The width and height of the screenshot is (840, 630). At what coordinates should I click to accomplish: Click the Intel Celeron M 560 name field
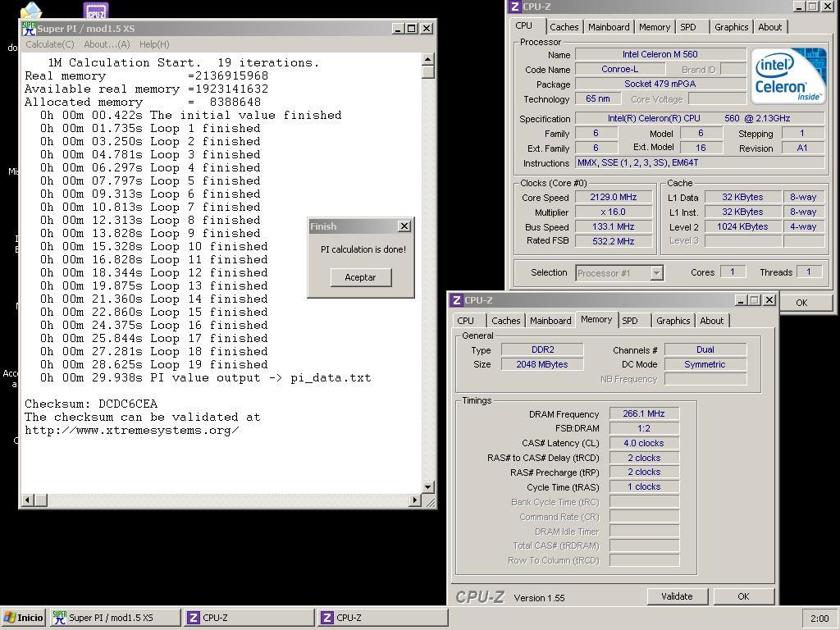pyautogui.click(x=660, y=54)
